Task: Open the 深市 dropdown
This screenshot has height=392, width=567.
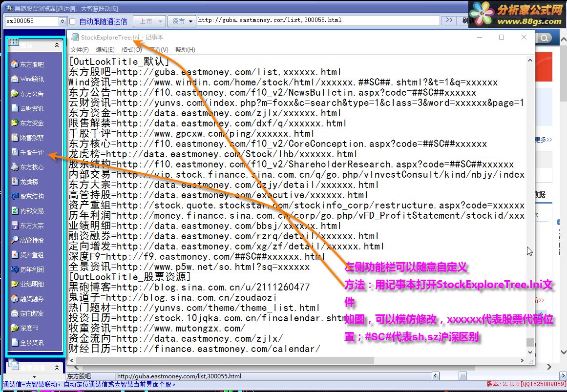Action: tap(182, 21)
